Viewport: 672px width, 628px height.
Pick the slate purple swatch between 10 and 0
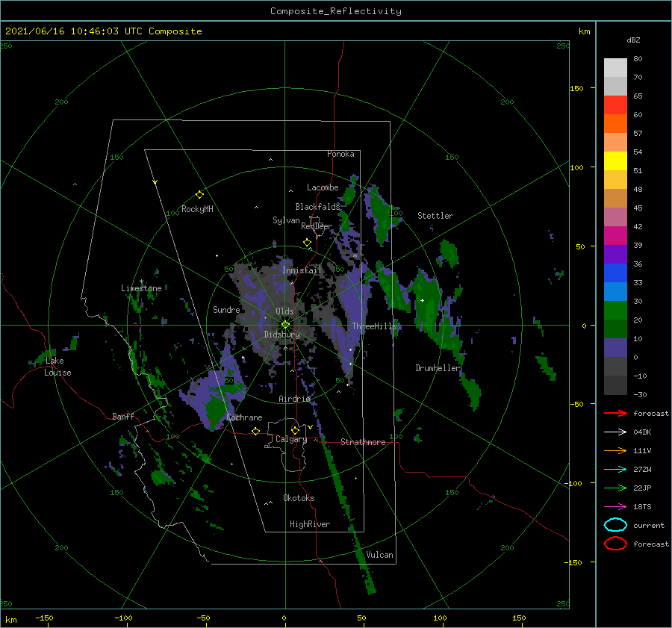tap(615, 348)
